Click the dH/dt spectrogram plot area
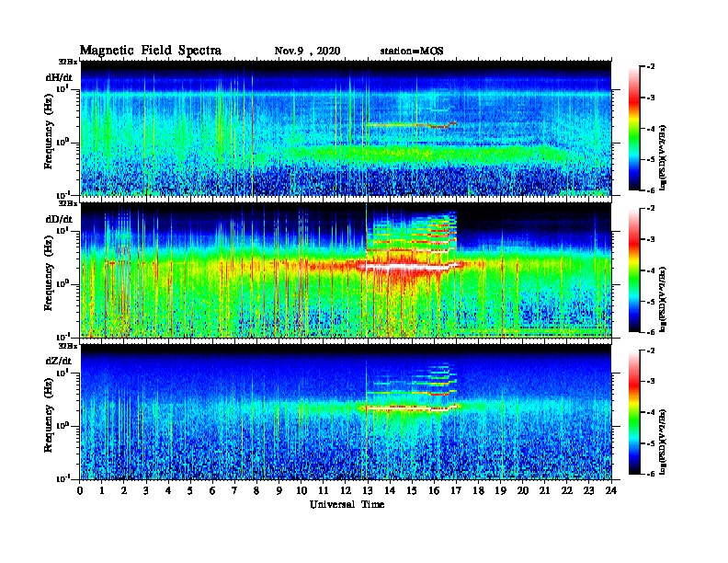 pyautogui.click(x=346, y=128)
